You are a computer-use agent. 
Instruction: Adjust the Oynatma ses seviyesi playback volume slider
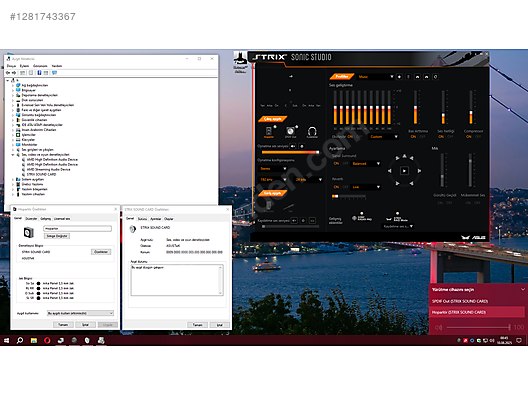pos(290,153)
